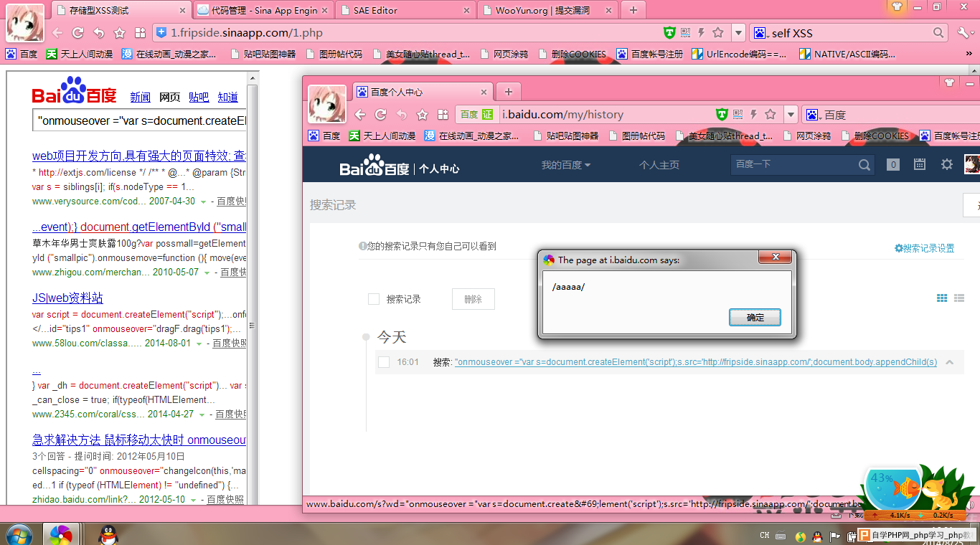Open 个人主页 in Baidu header

(x=659, y=165)
